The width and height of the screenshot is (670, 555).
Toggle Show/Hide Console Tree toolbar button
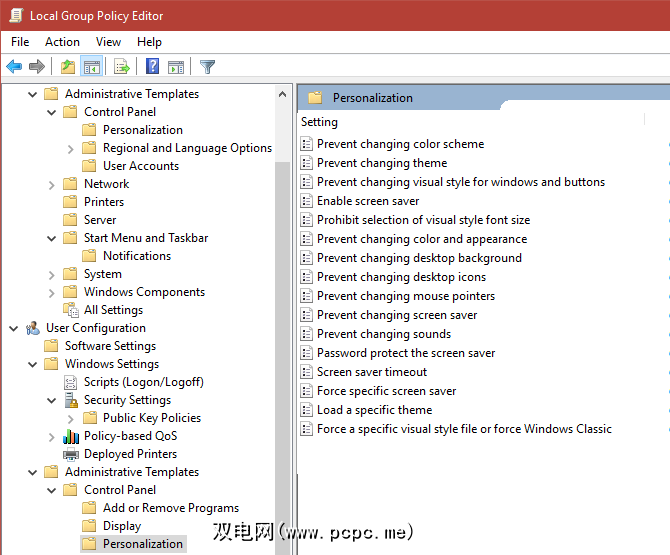[91, 67]
